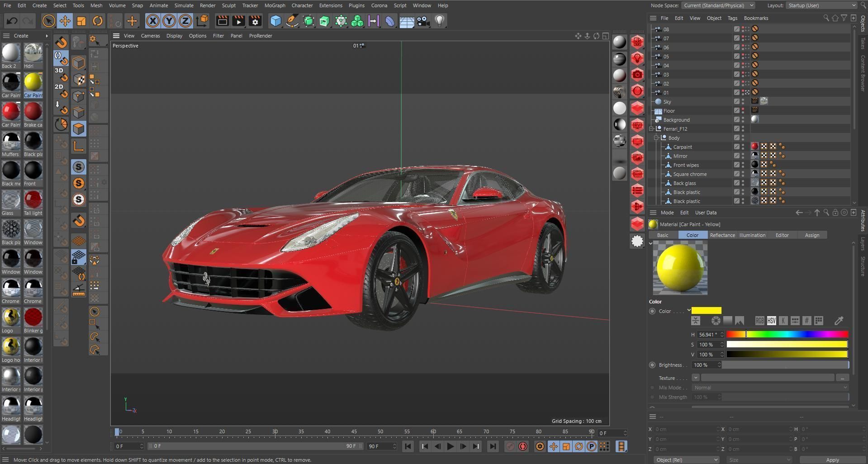The height and width of the screenshot is (464, 868).
Task: Open Edit Render Settings icon
Action: pos(255,21)
